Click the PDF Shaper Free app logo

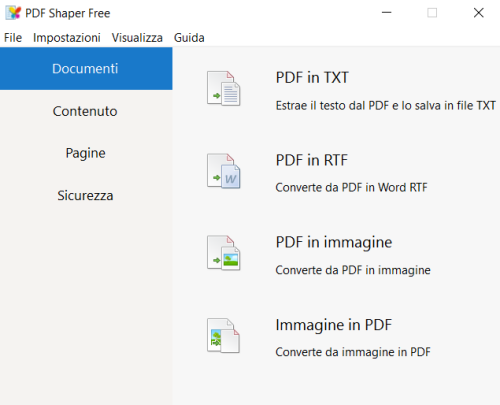13,13
